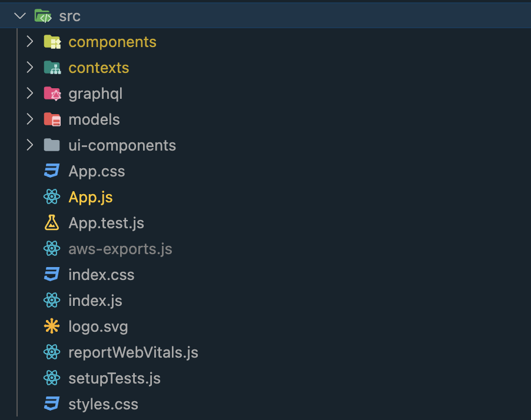This screenshot has height=420, width=531.
Task: Click the React icon beside index.js
Action: coord(52,301)
